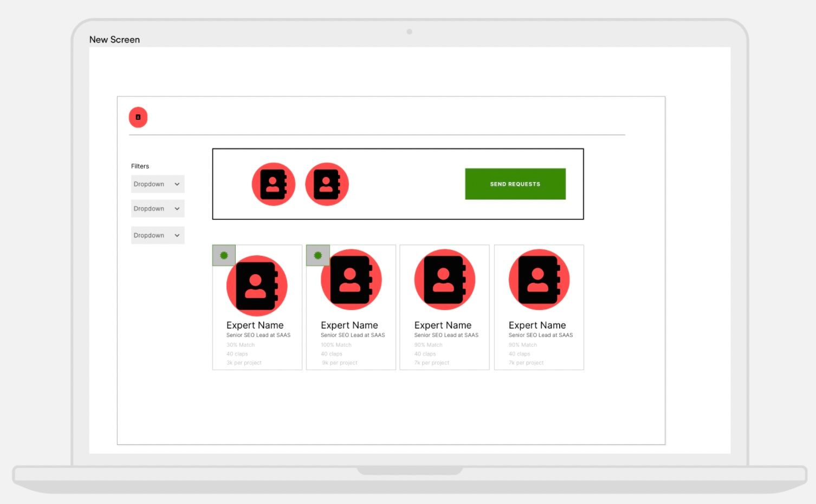Select the second contact avatar inside the requests panel
816x504 pixels.
(327, 184)
